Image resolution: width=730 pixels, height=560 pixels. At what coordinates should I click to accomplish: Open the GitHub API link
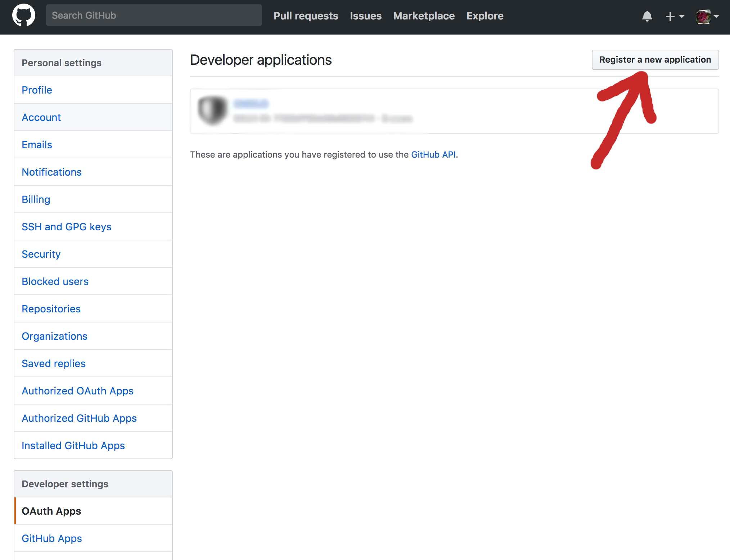coord(433,155)
